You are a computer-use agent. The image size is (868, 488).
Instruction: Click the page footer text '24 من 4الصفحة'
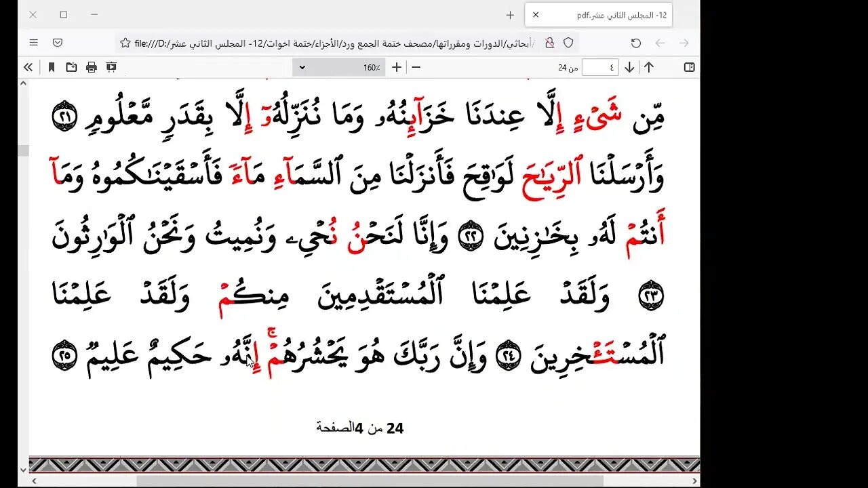pos(360,428)
